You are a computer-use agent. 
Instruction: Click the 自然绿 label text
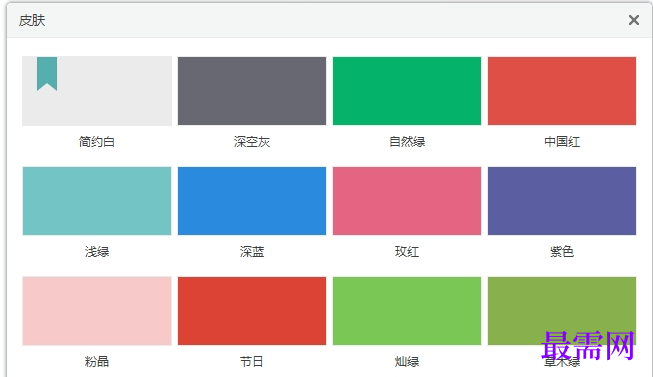pos(407,142)
